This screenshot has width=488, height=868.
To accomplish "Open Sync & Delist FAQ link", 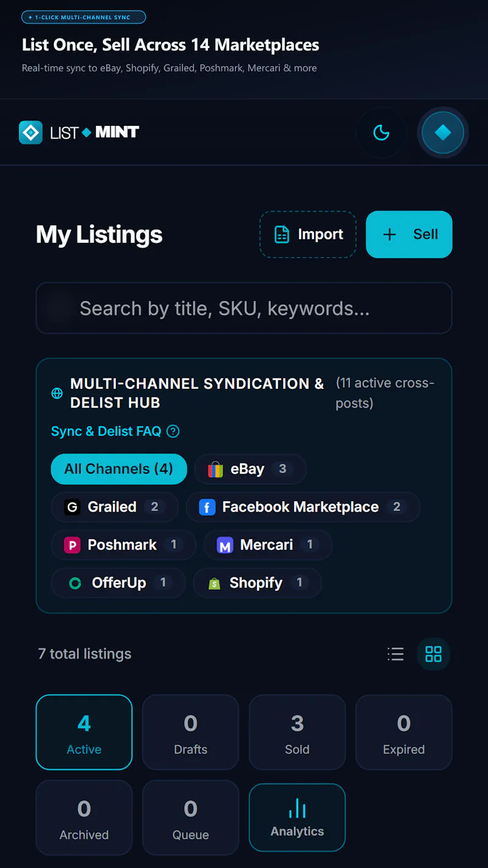I will [106, 431].
